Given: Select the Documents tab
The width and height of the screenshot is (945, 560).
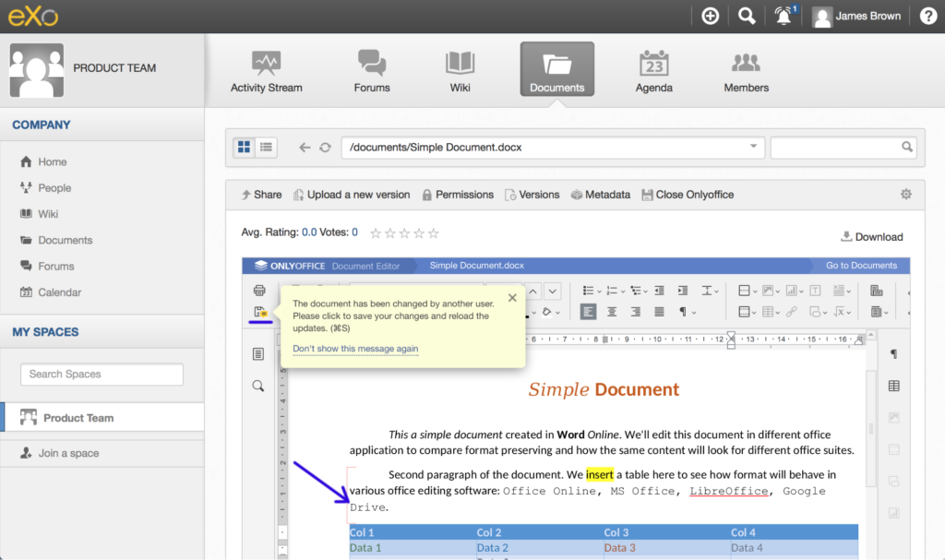Looking at the screenshot, I should (x=556, y=68).
